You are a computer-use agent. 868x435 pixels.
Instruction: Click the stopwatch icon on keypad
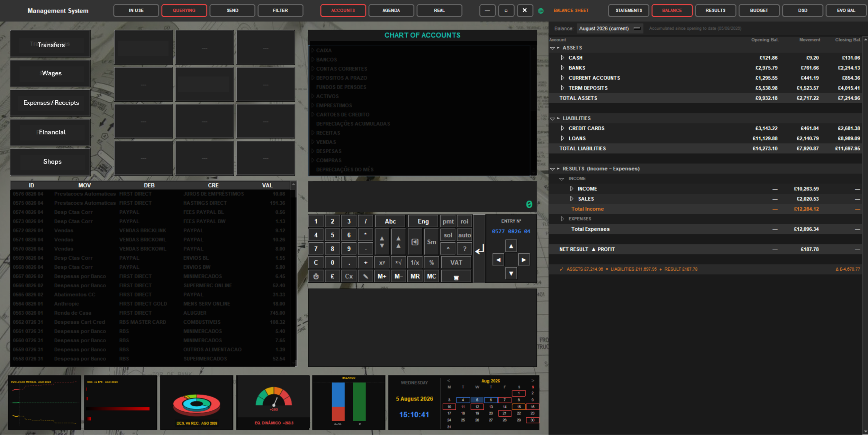316,276
